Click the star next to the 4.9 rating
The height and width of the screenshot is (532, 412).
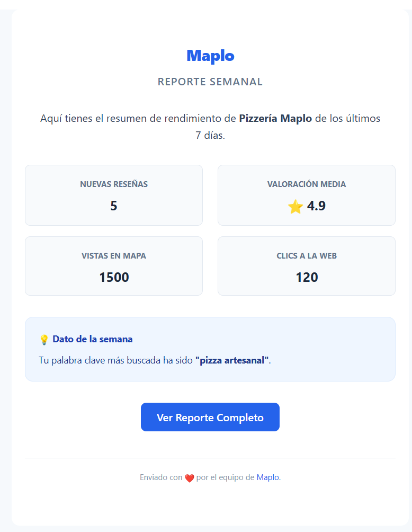(295, 206)
